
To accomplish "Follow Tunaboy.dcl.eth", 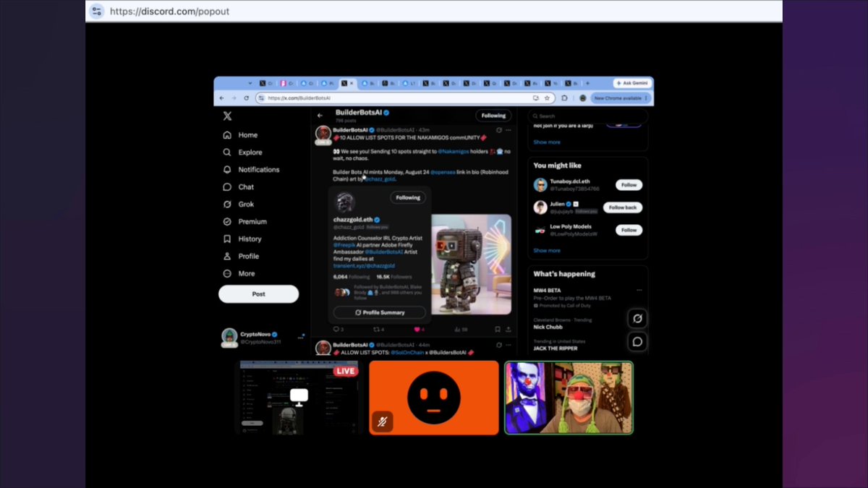I will pyautogui.click(x=629, y=185).
